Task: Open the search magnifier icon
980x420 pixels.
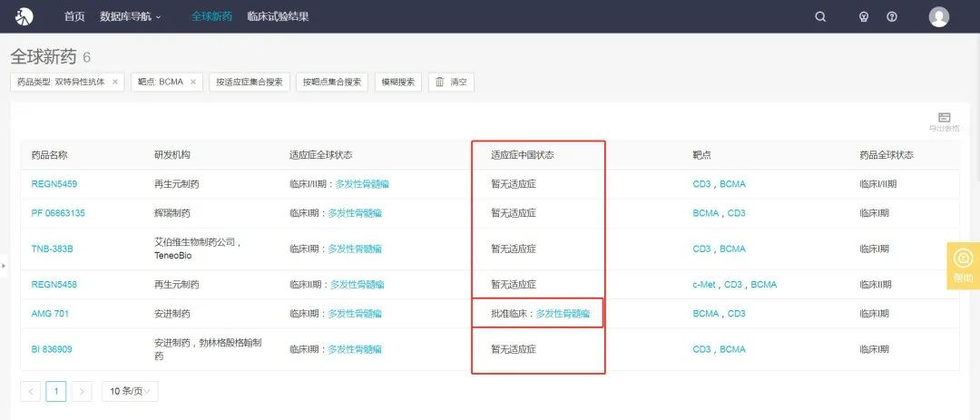Action: (x=820, y=16)
